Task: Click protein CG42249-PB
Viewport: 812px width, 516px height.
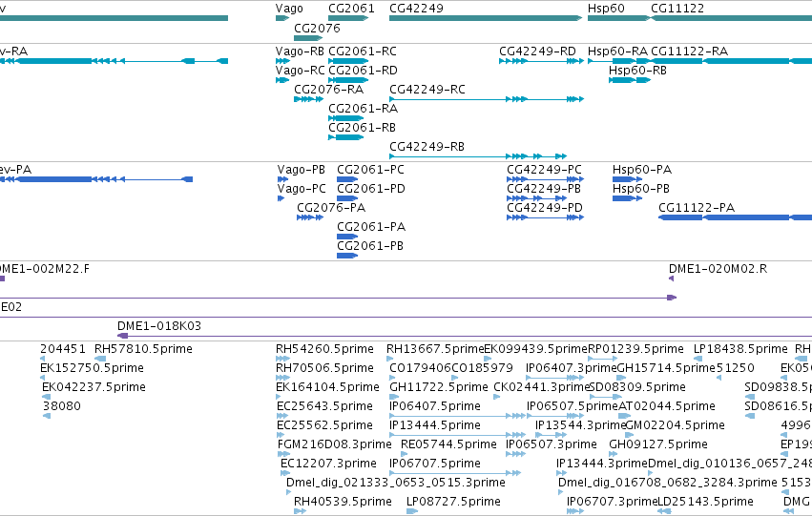Action: coord(544,189)
